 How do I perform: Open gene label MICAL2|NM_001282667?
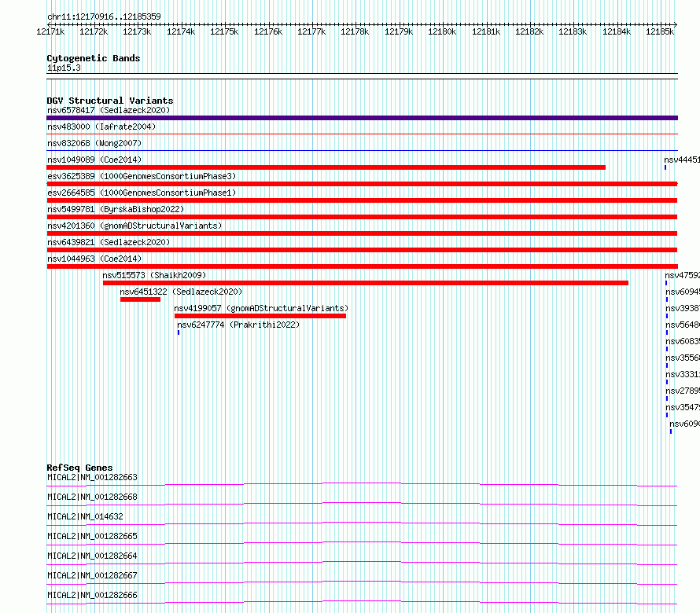pos(92,575)
